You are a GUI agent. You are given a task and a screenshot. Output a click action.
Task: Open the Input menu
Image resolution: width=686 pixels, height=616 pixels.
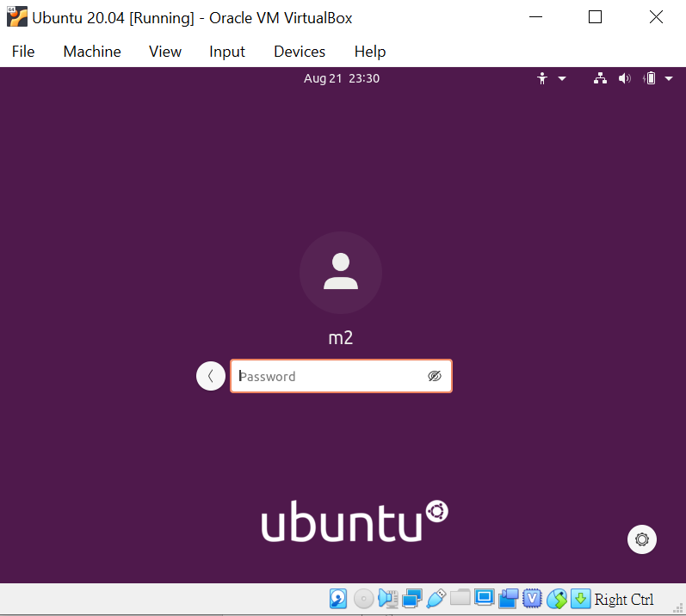(227, 52)
